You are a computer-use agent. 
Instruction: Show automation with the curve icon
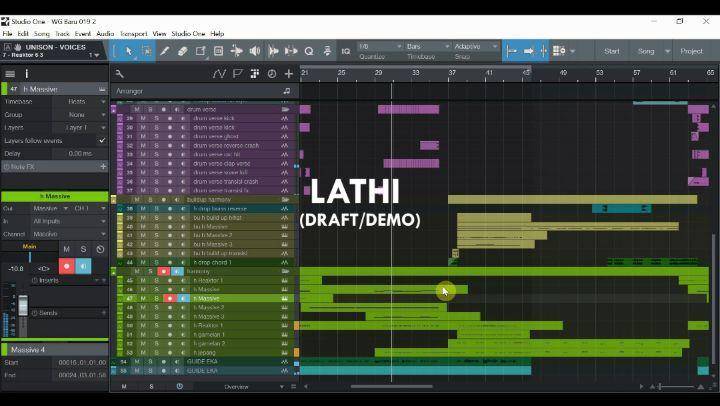pos(219,73)
